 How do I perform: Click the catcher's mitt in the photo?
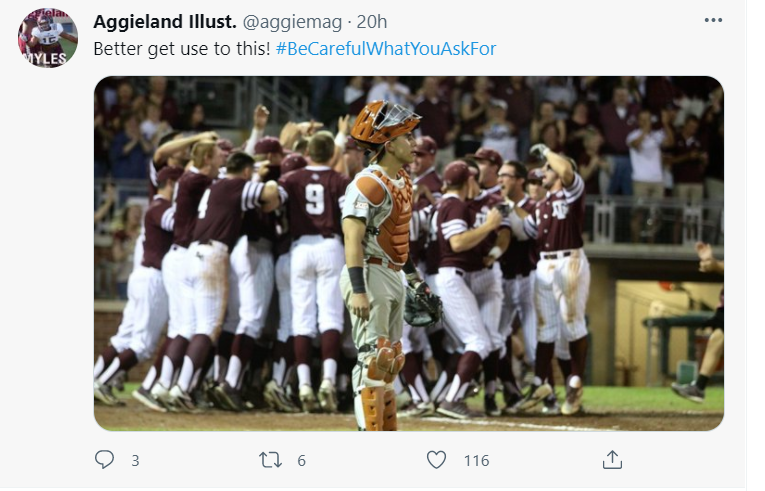coord(423,304)
